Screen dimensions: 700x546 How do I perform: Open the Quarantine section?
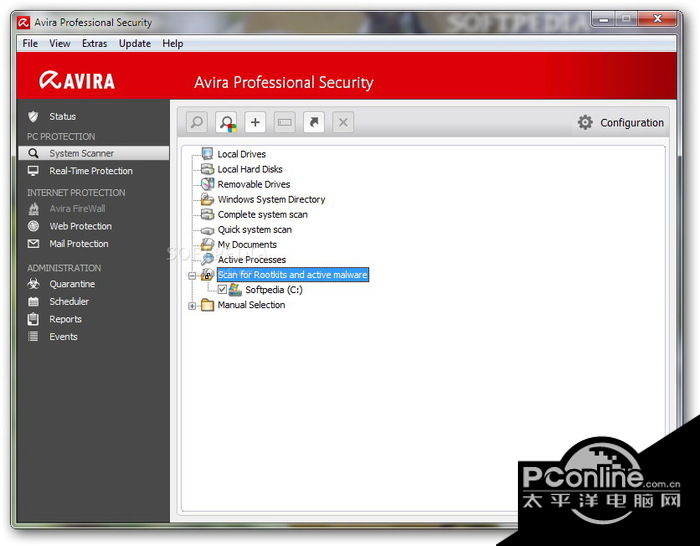click(x=72, y=284)
